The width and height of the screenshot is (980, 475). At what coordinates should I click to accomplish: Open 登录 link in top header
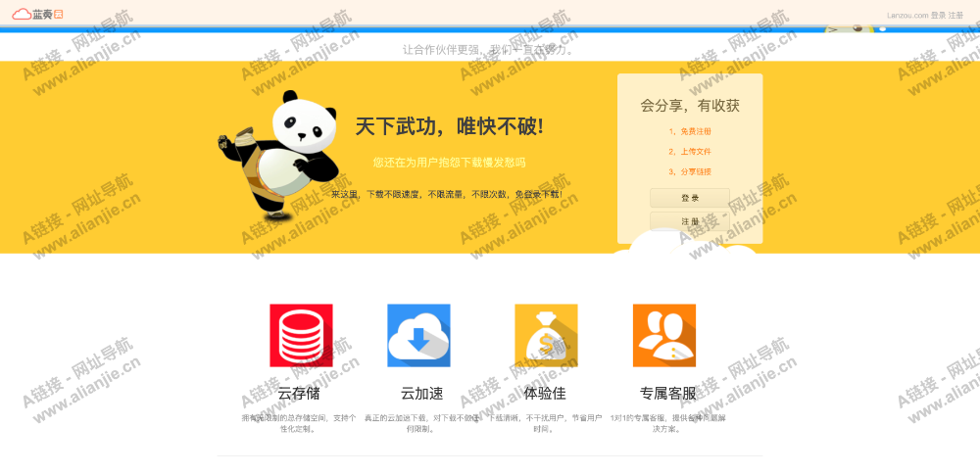[938, 16]
